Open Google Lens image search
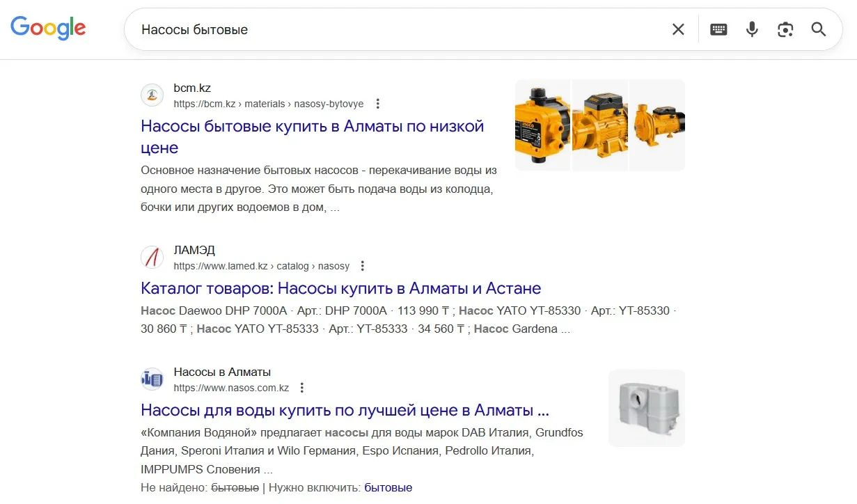857x504 pixels. tap(785, 29)
